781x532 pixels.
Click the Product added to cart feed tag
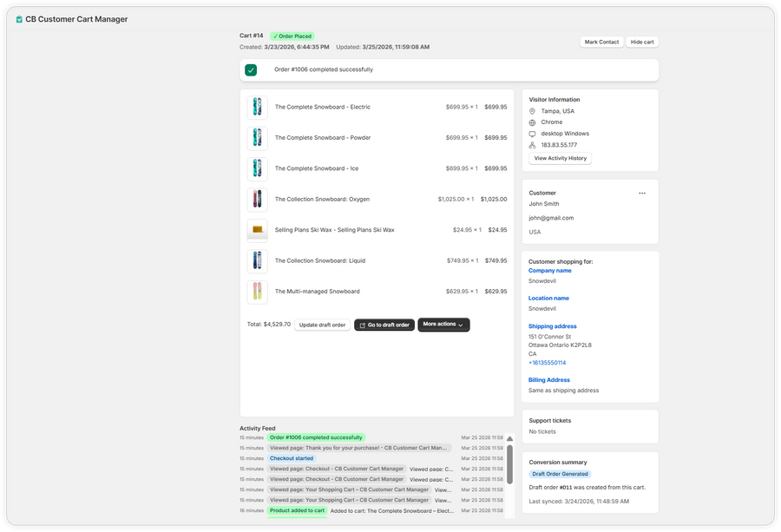pyautogui.click(x=297, y=511)
